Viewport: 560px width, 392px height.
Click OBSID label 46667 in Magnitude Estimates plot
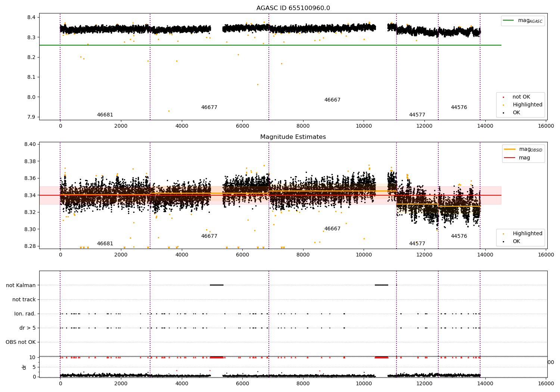(x=332, y=229)
